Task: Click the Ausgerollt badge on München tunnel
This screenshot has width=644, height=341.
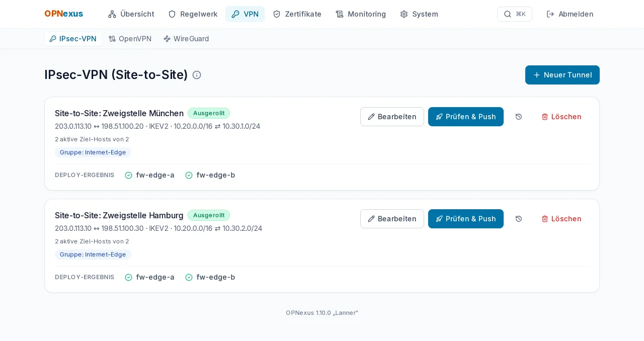Action: (x=209, y=113)
